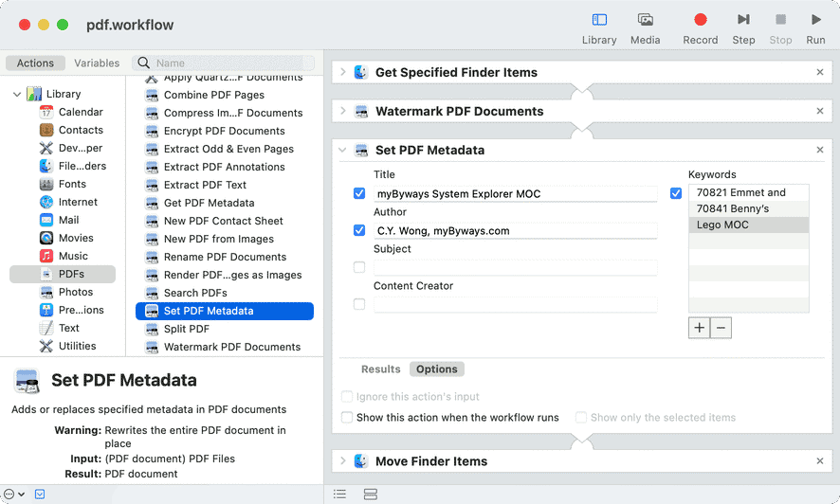Expand the Move Finder Items action
This screenshot has width=840, height=504.
coord(343,460)
